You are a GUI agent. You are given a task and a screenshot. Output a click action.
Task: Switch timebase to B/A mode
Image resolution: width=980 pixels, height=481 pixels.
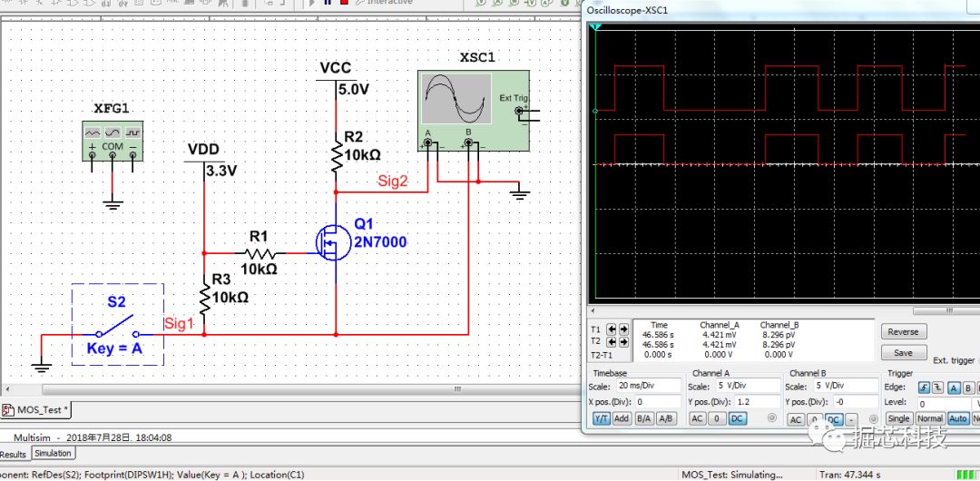click(x=643, y=418)
